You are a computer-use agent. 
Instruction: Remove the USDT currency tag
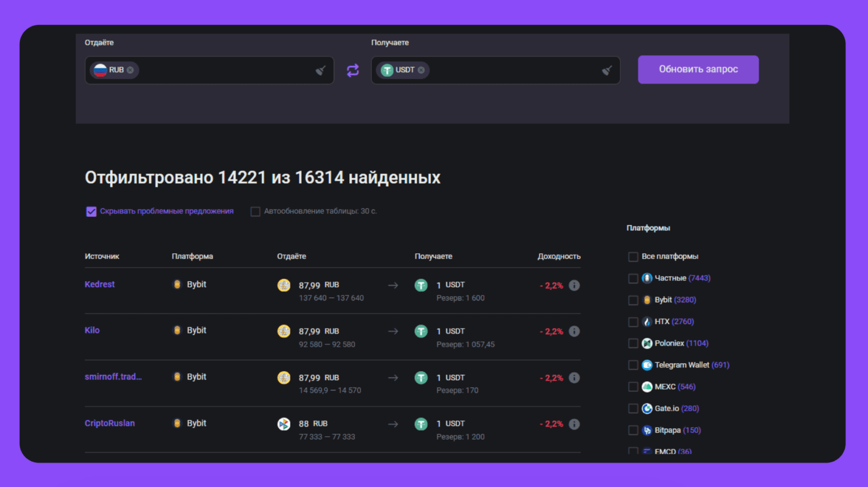pos(421,70)
